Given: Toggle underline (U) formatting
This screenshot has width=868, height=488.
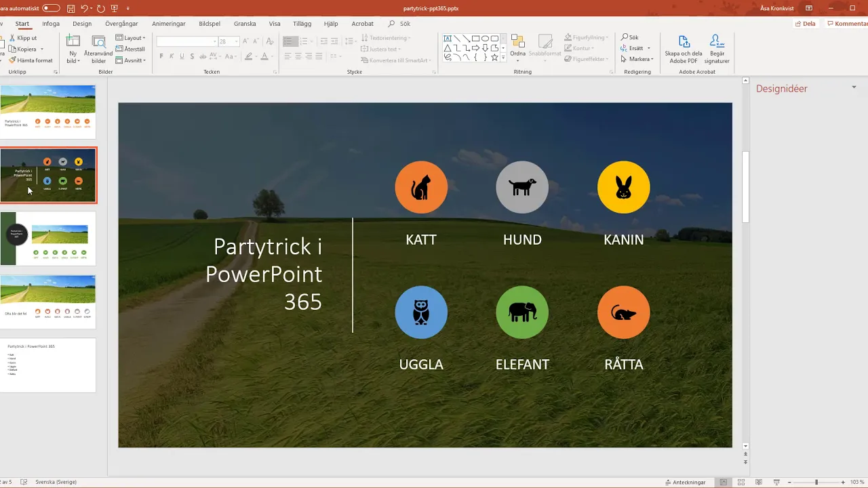Looking at the screenshot, I should tap(182, 56).
